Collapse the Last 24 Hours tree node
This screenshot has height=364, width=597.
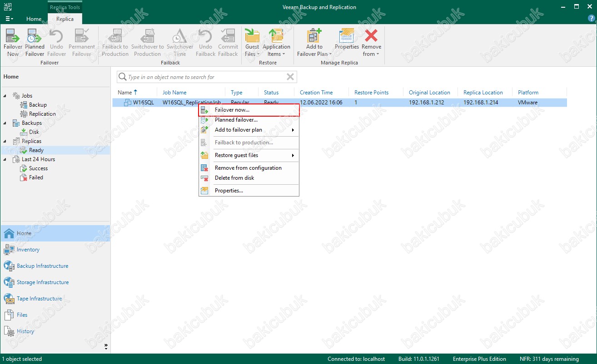5,159
